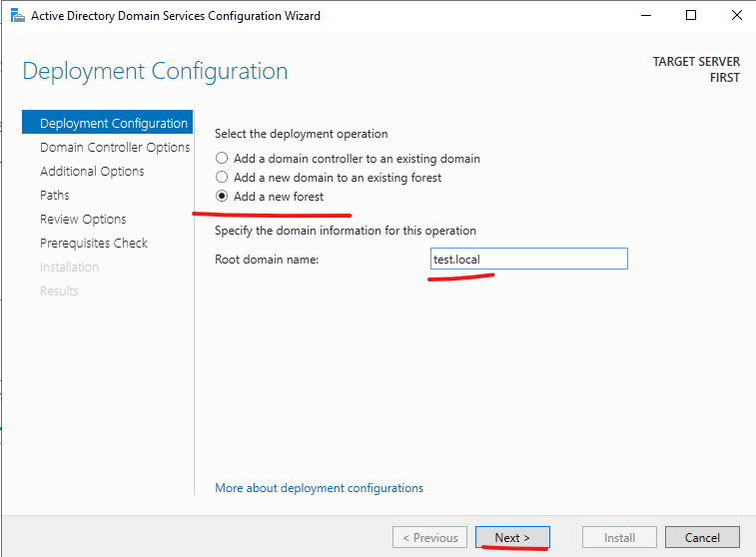Image resolution: width=756 pixels, height=557 pixels.
Task: Minimize the wizard window
Action: pos(646,15)
